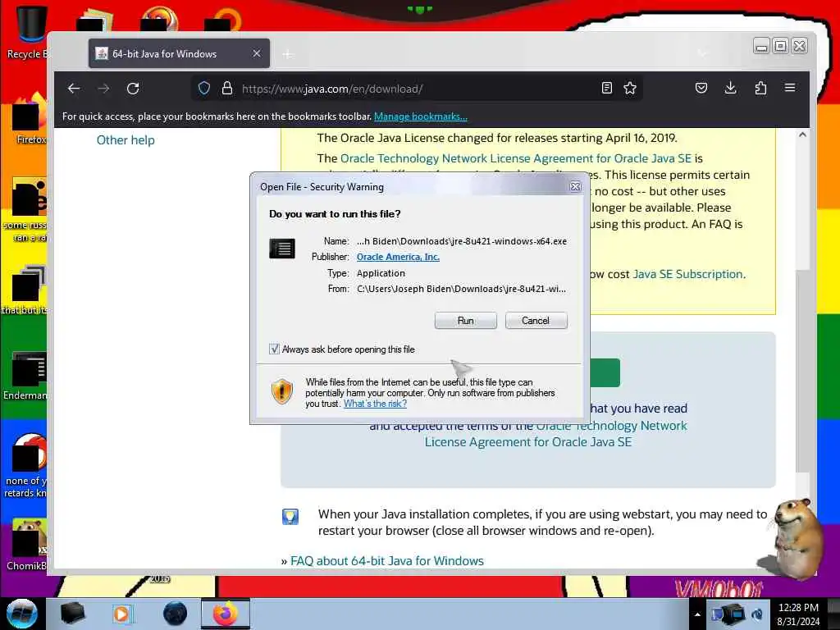Click the Firefox back arrow button
The width and height of the screenshot is (840, 630).
point(74,89)
